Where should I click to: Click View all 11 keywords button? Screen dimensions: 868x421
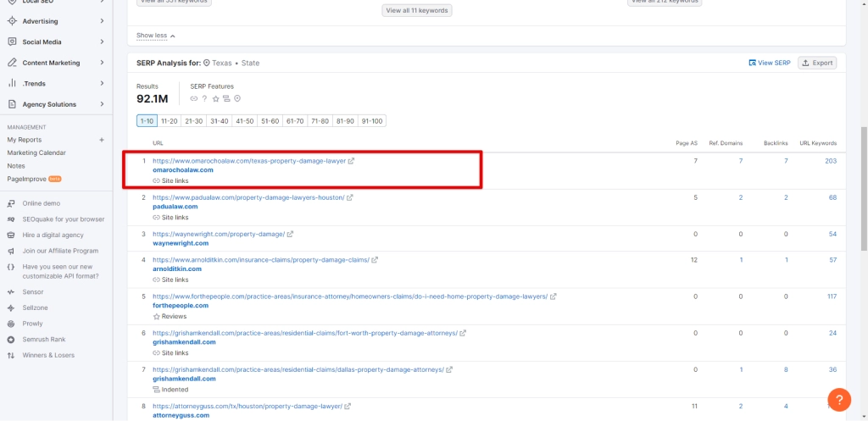click(x=417, y=10)
